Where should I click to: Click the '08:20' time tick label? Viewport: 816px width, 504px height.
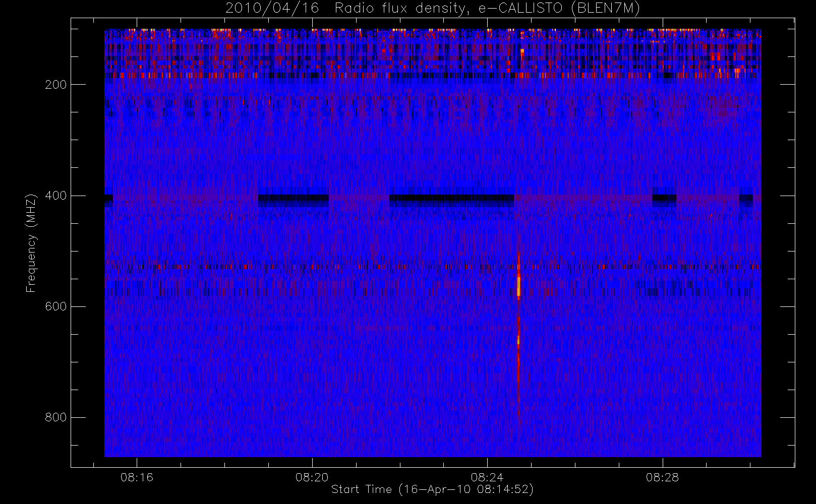coord(312,477)
